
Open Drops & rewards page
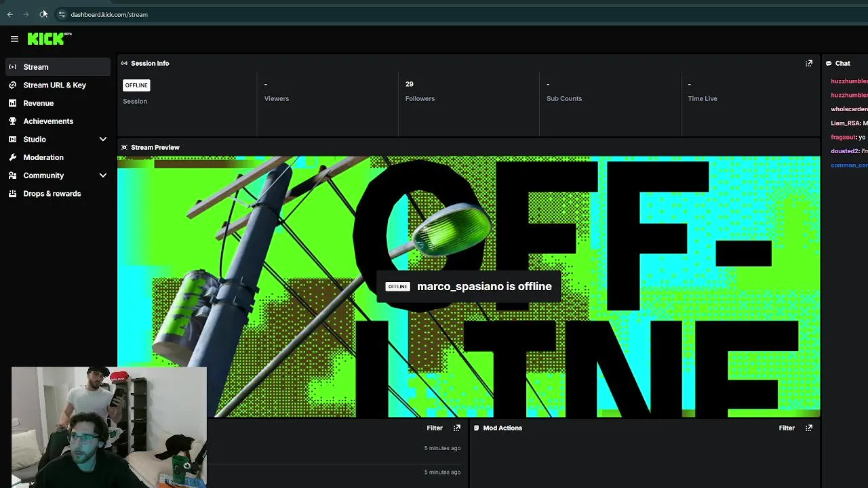tap(58, 193)
